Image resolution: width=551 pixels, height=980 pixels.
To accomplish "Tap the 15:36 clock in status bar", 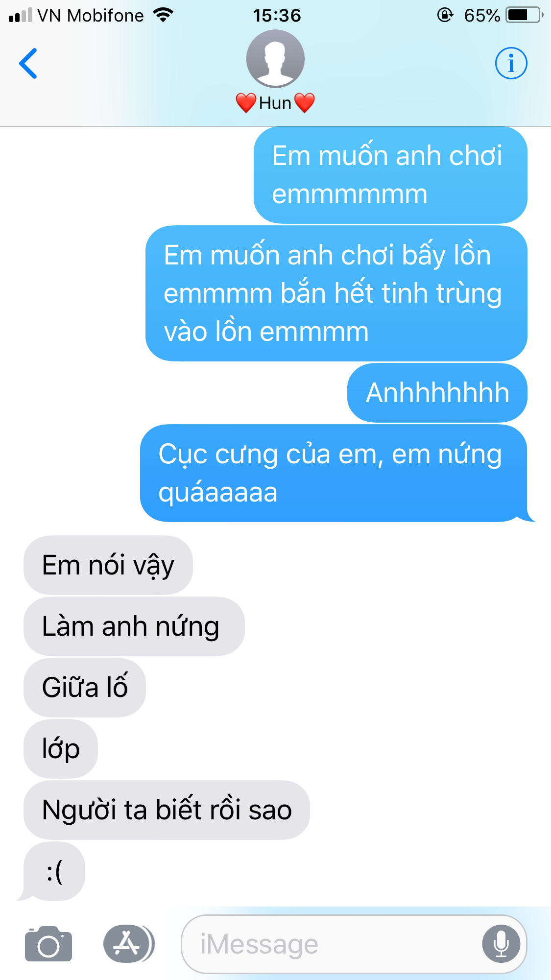I will coord(277,16).
